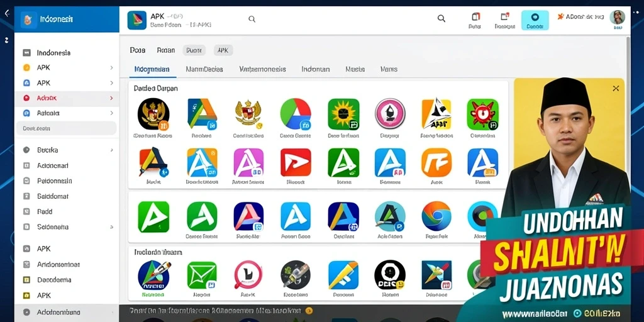Screen dimensions: 644x322
Task: Open the blue pencil app icon
Action: pos(343,275)
